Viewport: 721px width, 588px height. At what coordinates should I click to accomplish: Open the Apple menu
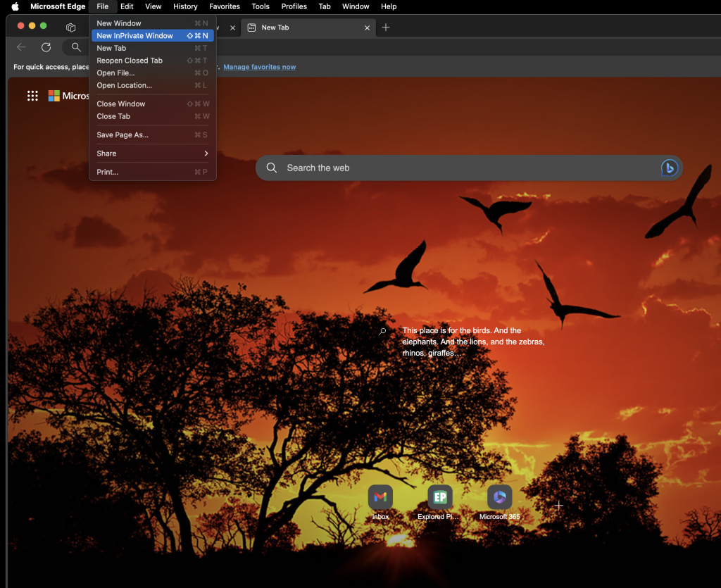pyautogui.click(x=15, y=6)
